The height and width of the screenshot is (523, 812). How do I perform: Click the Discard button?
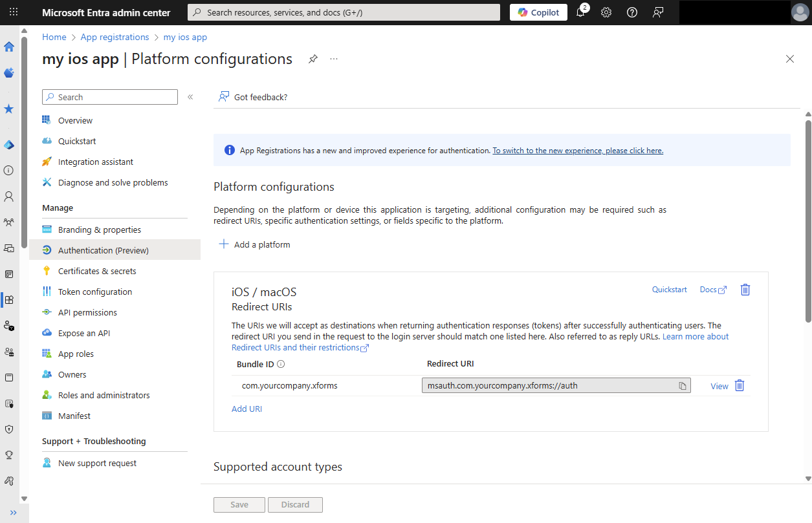click(x=295, y=505)
